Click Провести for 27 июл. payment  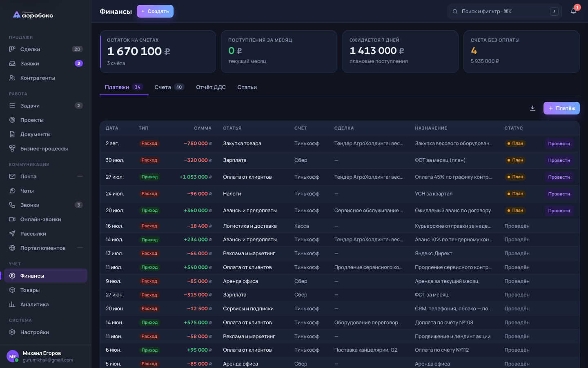(x=559, y=177)
